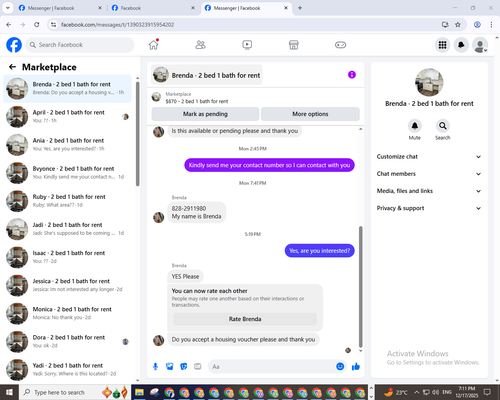Image resolution: width=500 pixels, height=400 pixels.
Task: Open Ania's conversation in the list
Action: [x=68, y=145]
